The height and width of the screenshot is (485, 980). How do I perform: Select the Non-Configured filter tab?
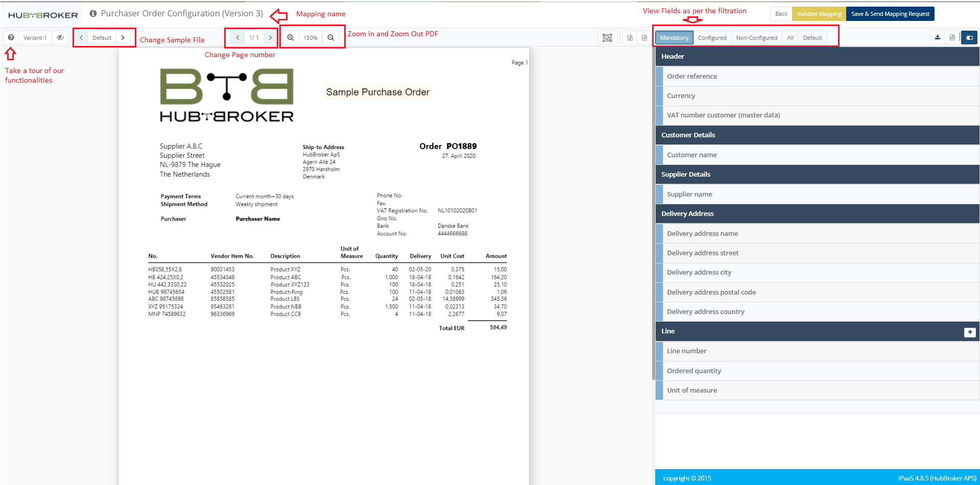pyautogui.click(x=757, y=38)
